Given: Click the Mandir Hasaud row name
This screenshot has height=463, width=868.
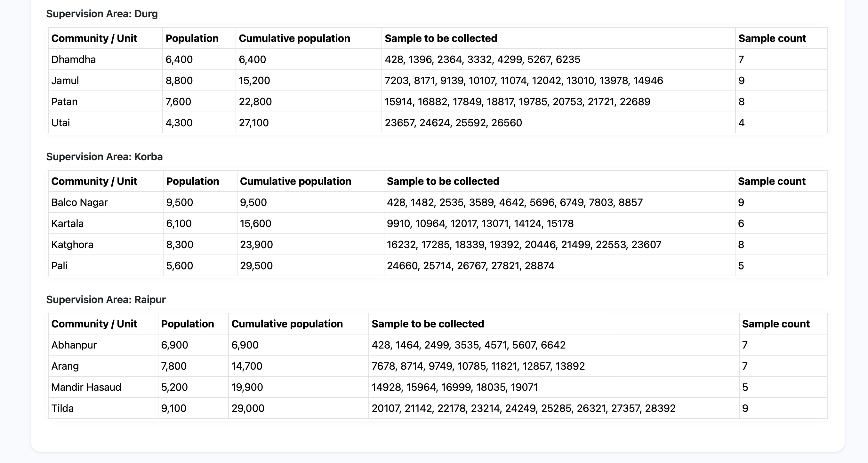Looking at the screenshot, I should pos(86,387).
